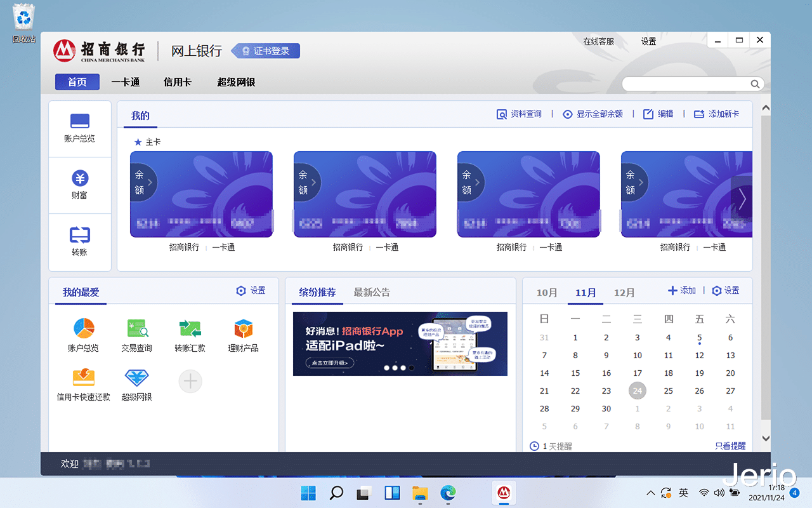Expand the first card's 余额 tab

pos(143,182)
